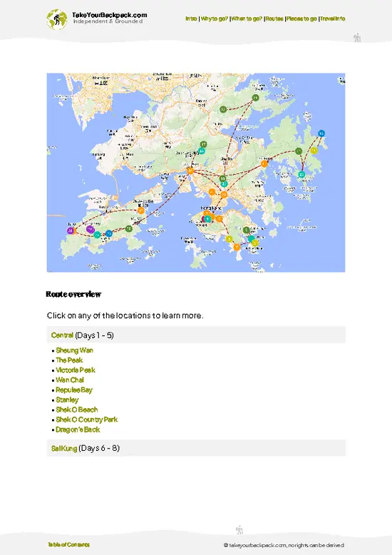The image size is (392, 555).
Task: Click the hiker icon above the footer
Action: [x=239, y=530]
